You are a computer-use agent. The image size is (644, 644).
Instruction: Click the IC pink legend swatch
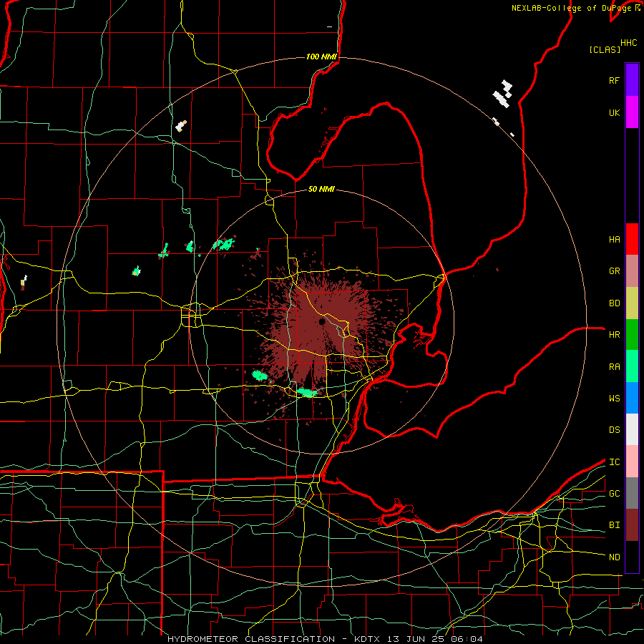[632, 462]
